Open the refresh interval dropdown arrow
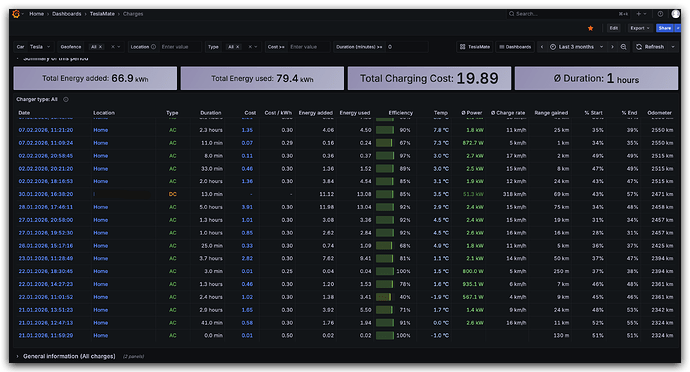Screen dimensions: 690x372 point(673,47)
